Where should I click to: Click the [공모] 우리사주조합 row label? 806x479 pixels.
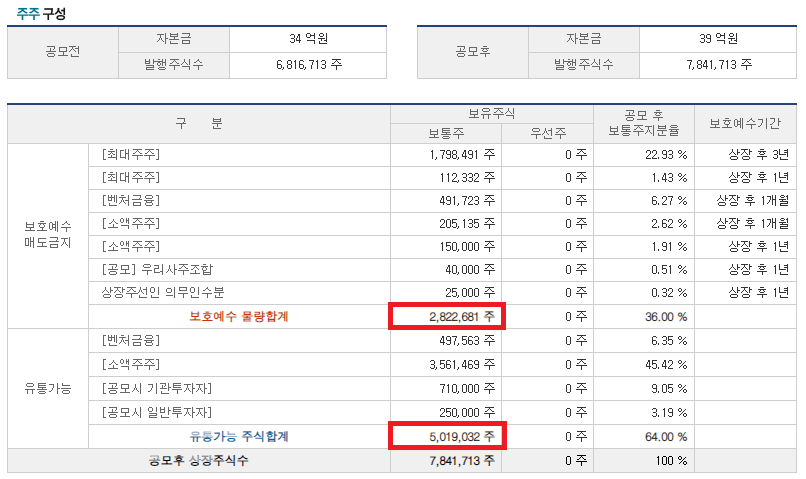tap(157, 270)
